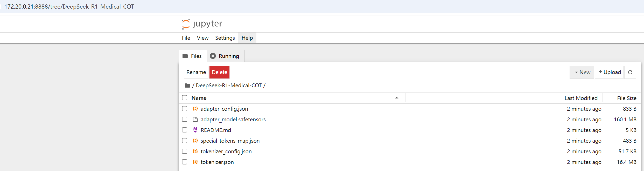Click the Jupyter logo icon

pyautogui.click(x=186, y=24)
